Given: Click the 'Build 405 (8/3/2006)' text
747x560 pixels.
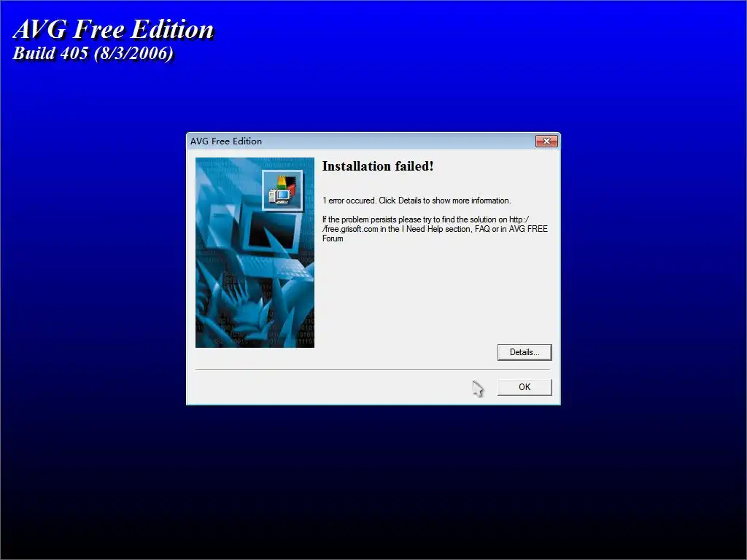Looking at the screenshot, I should [x=93, y=53].
